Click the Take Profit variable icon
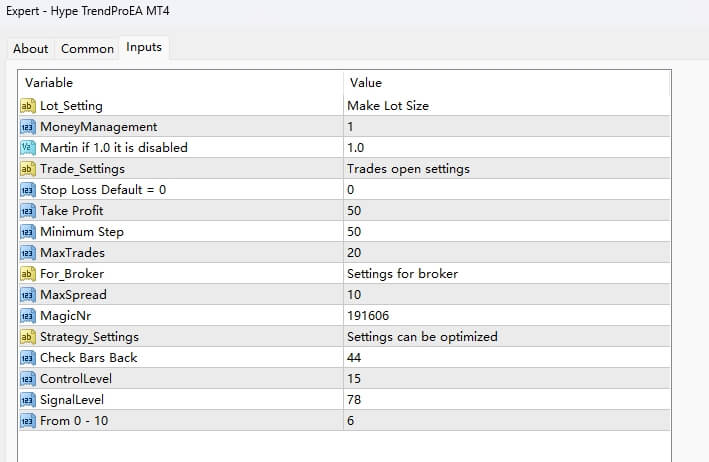This screenshot has height=462, width=709. (x=27, y=210)
